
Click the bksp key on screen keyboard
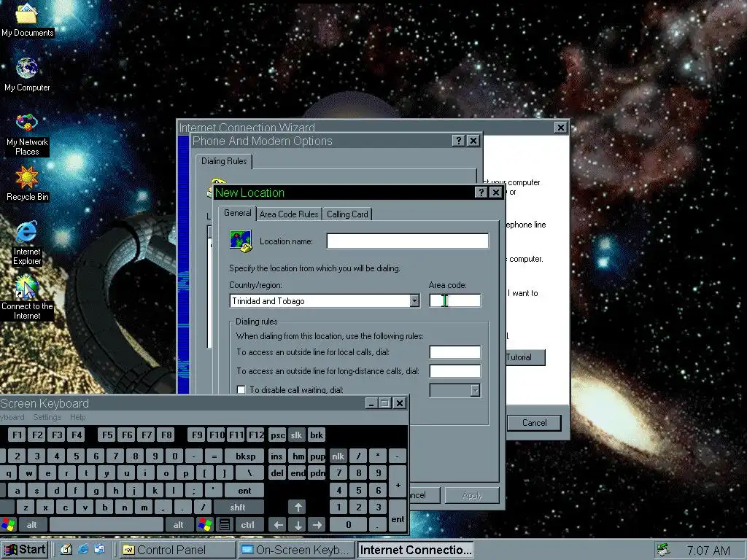click(x=245, y=456)
